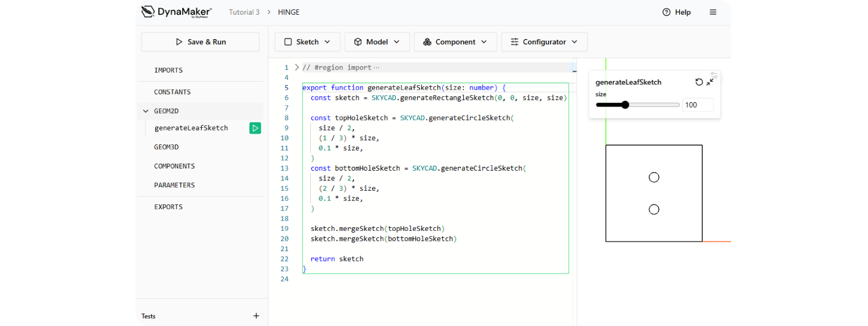Go to Tutorial 3 breadcrumb

click(x=244, y=12)
